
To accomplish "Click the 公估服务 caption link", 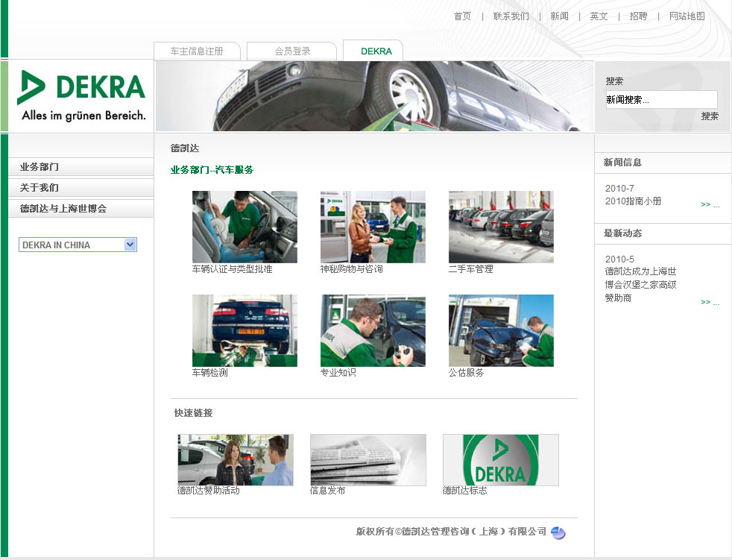I will click(x=467, y=373).
